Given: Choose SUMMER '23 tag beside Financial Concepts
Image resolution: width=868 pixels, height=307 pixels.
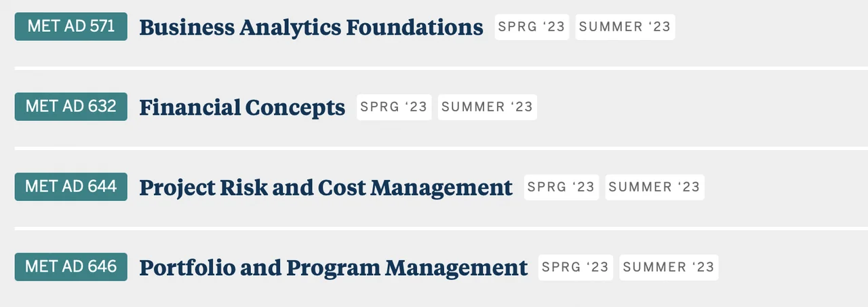Looking at the screenshot, I should click(487, 107).
